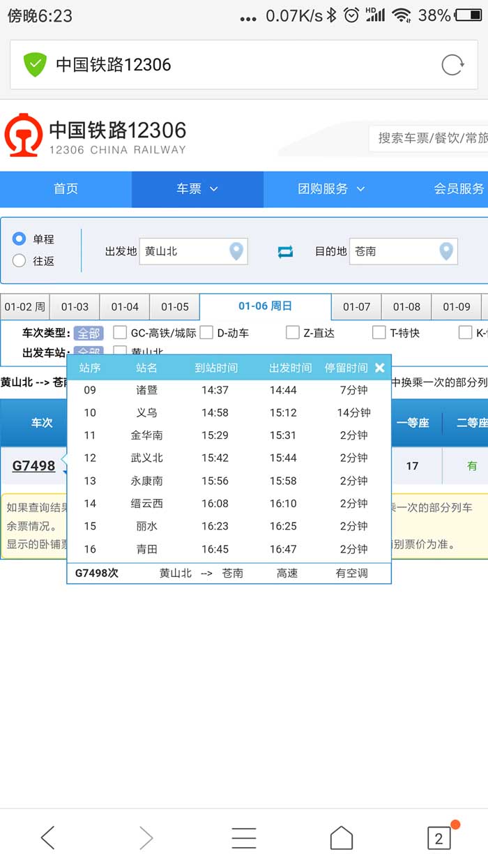Viewport: 488px width, 868px height.
Task: Go back with browser back arrow
Action: click(47, 837)
